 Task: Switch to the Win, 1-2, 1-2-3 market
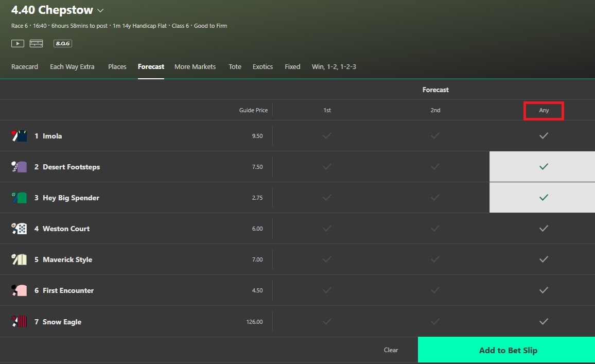pos(334,66)
